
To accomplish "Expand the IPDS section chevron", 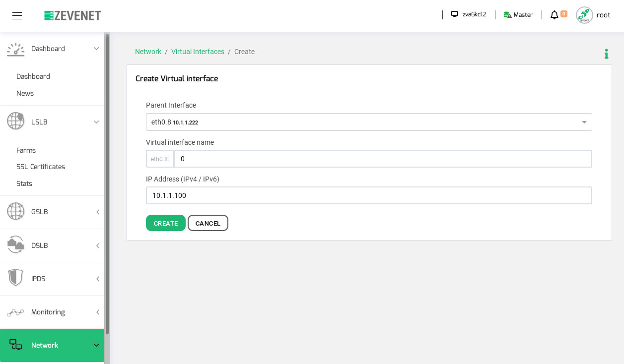I will click(98, 279).
